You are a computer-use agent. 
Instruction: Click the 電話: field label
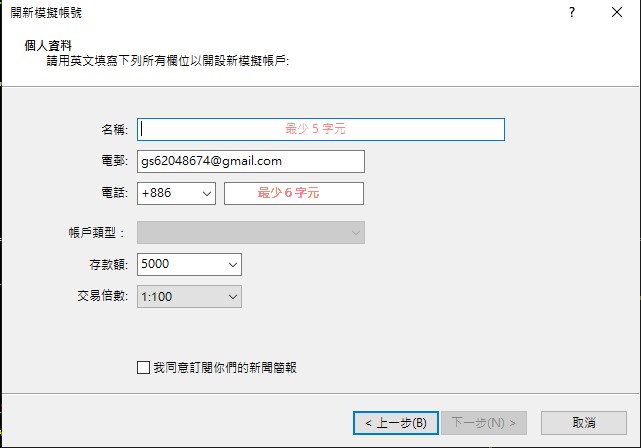click(114, 194)
